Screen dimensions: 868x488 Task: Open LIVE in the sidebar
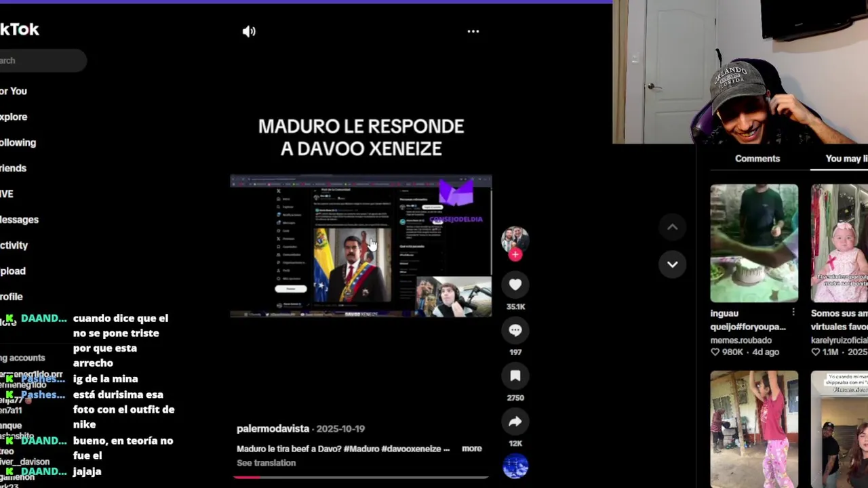pos(7,194)
